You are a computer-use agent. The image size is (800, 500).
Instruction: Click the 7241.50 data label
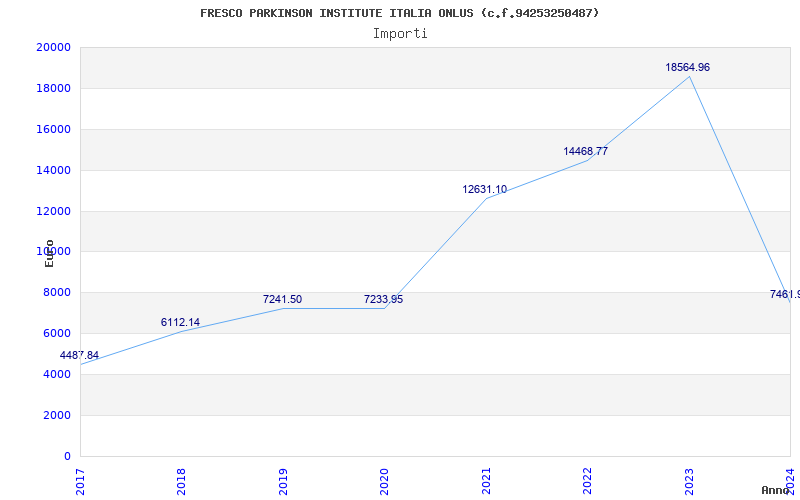[282, 299]
